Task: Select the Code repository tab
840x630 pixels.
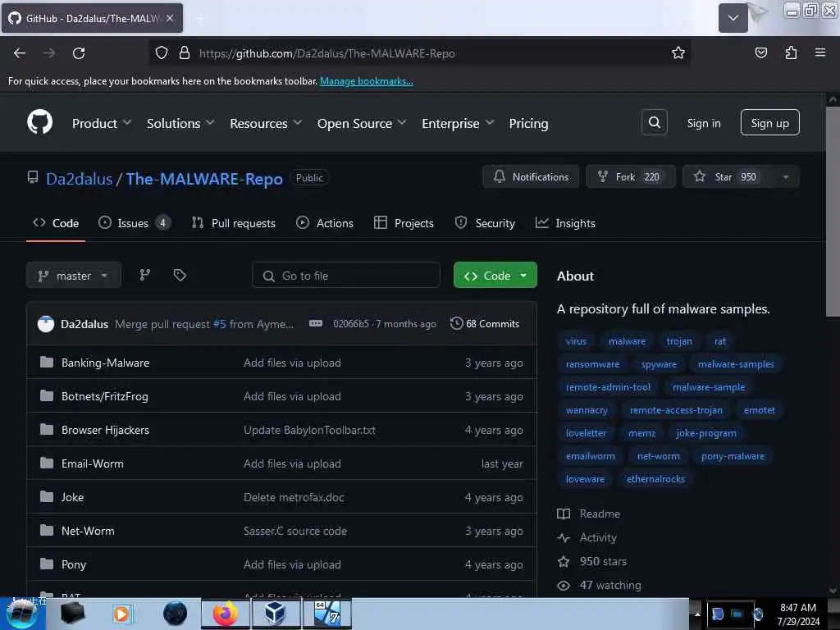Action: pyautogui.click(x=56, y=223)
